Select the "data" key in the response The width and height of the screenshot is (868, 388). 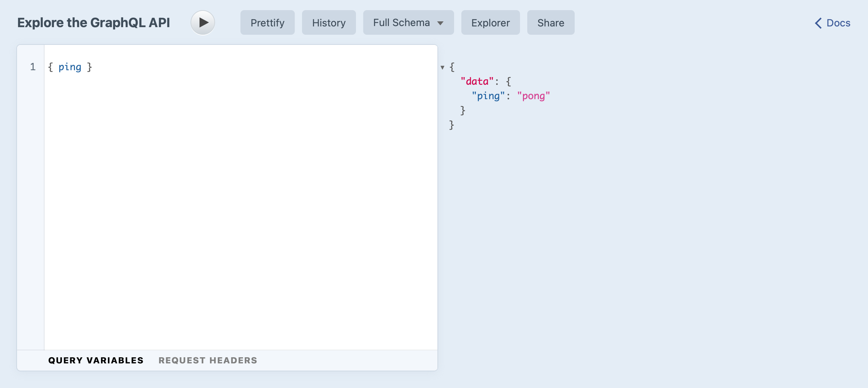[477, 81]
